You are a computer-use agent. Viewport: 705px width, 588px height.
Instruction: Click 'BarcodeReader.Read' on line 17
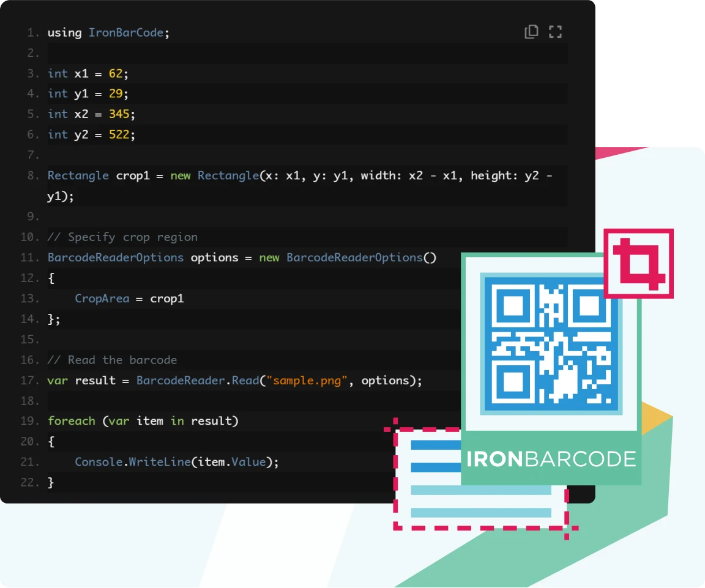click(198, 381)
